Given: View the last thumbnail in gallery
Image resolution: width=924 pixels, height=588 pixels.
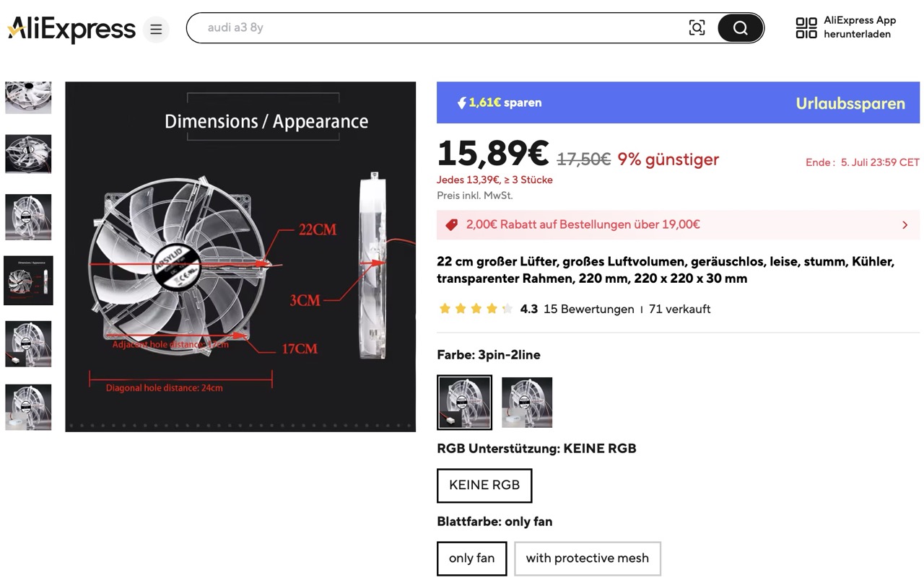Looking at the screenshot, I should (x=28, y=408).
